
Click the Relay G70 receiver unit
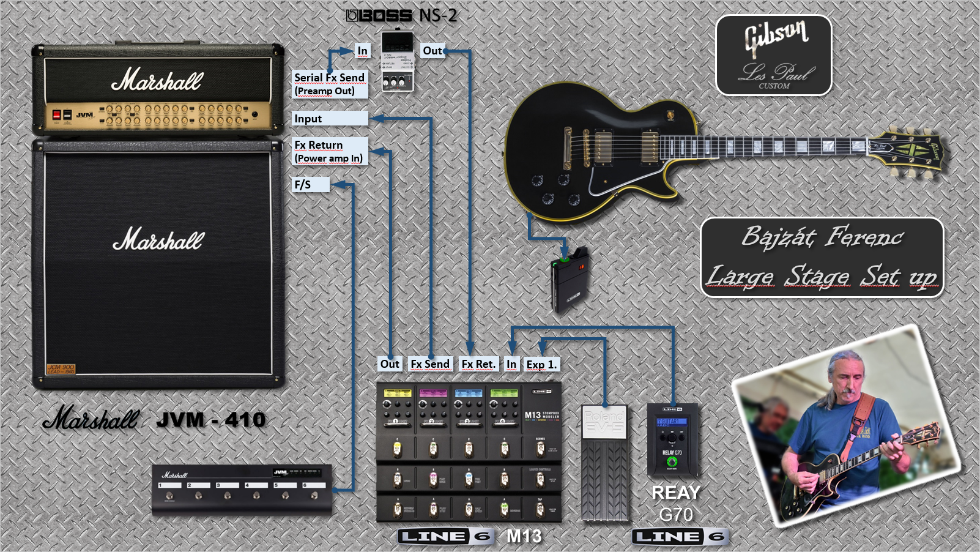[672, 439]
